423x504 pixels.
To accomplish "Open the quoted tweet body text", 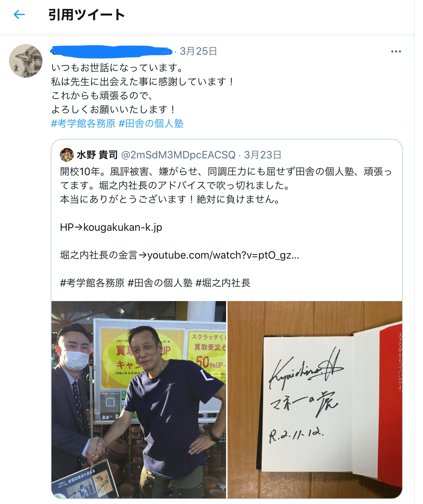I will (x=226, y=186).
